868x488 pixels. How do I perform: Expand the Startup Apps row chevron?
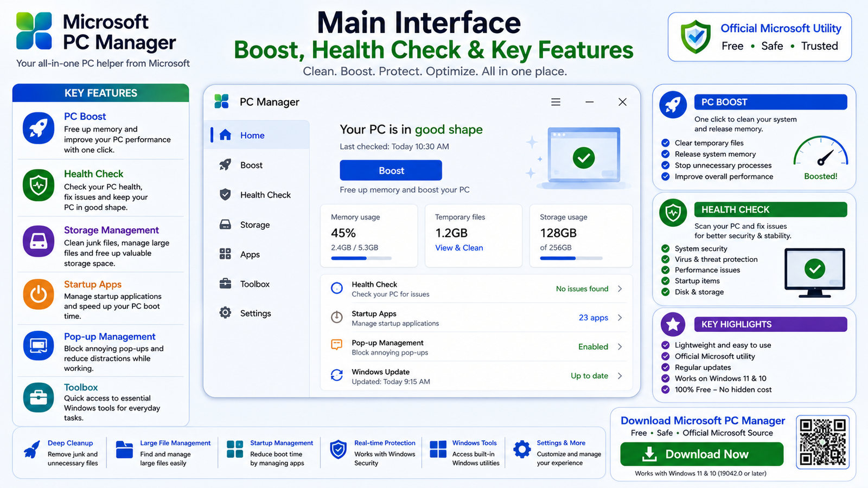620,317
